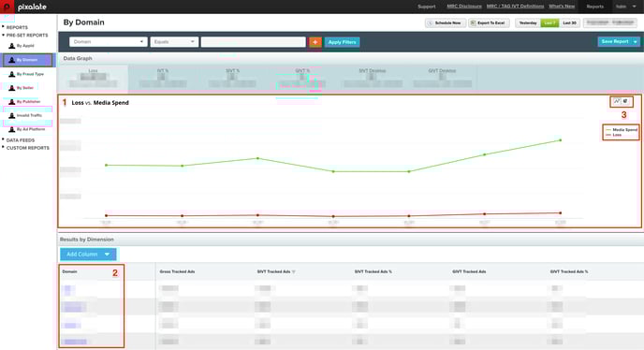Viewport: 644px width, 350px height.
Task: Open the Domain filter dropdown
Action: (x=109, y=42)
